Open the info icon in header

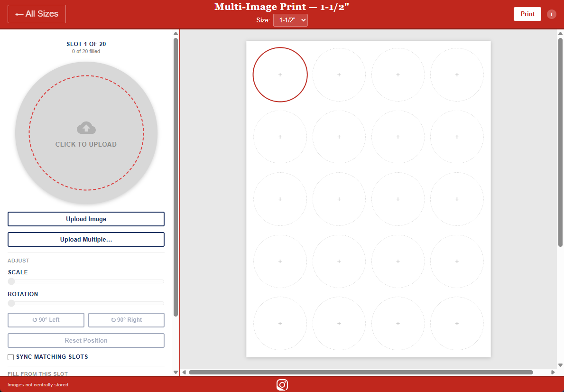551,14
